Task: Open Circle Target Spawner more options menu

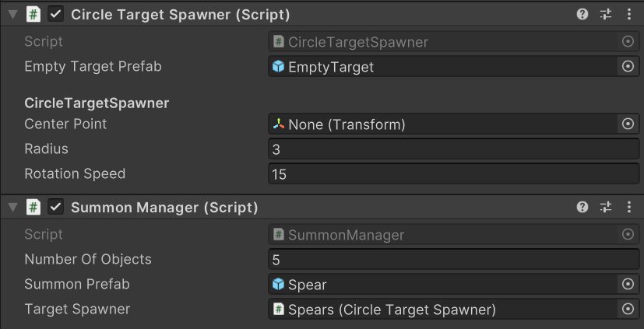Action: (x=629, y=14)
